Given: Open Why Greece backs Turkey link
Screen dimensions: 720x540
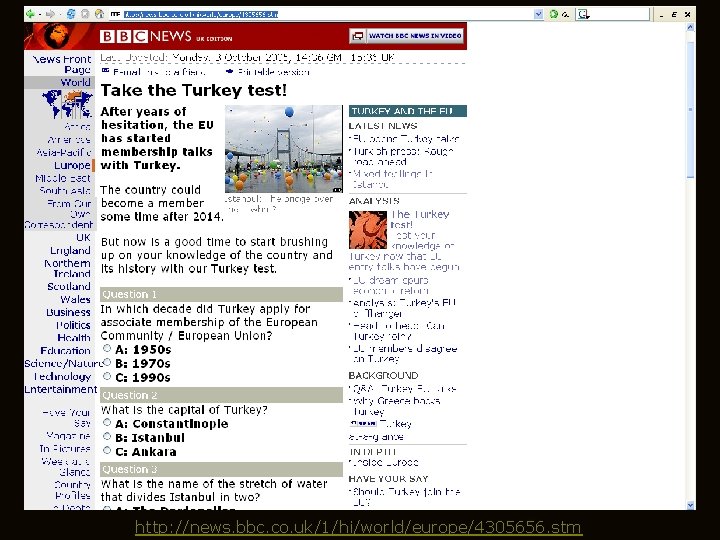Looking at the screenshot, I should point(396,406).
